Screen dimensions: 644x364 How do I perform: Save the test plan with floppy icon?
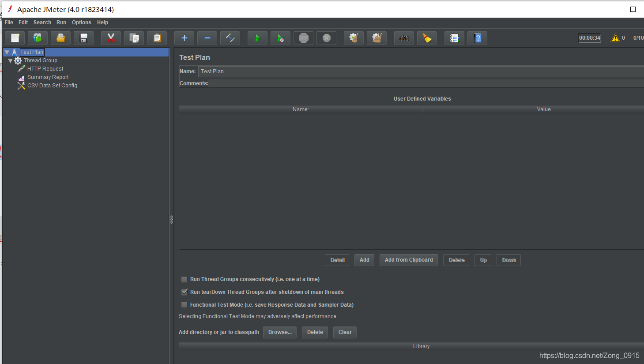coord(83,38)
